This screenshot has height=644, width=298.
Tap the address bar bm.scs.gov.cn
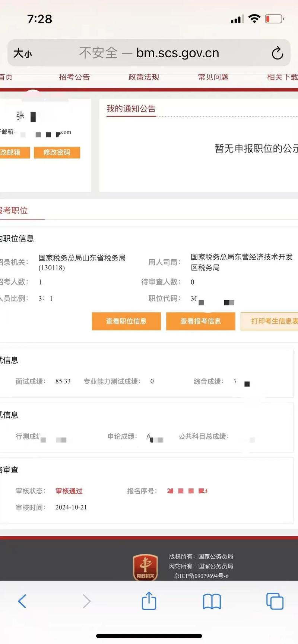pyautogui.click(x=149, y=53)
